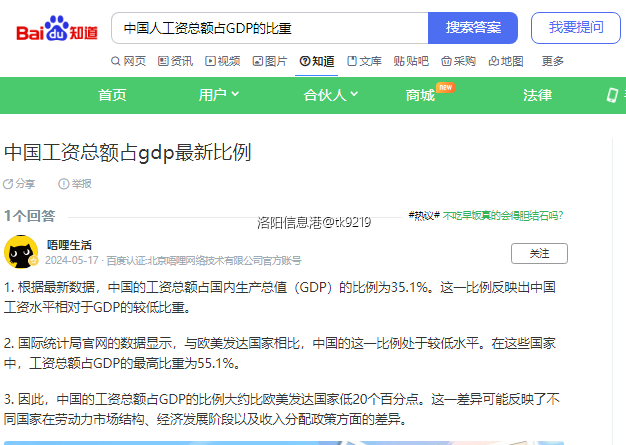The height and width of the screenshot is (445, 626).
Task: Click answer paragraph 3 about 20个百分点
Action: tap(282, 409)
